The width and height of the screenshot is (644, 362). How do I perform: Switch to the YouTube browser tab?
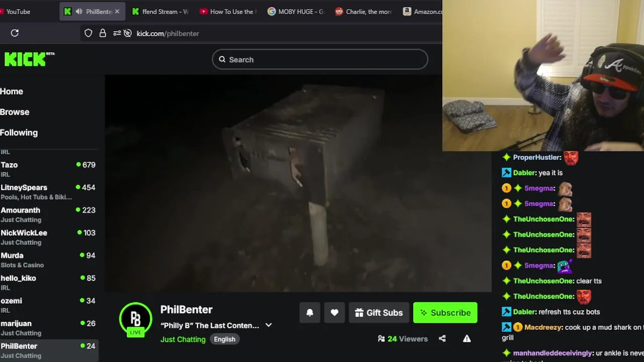click(x=18, y=12)
